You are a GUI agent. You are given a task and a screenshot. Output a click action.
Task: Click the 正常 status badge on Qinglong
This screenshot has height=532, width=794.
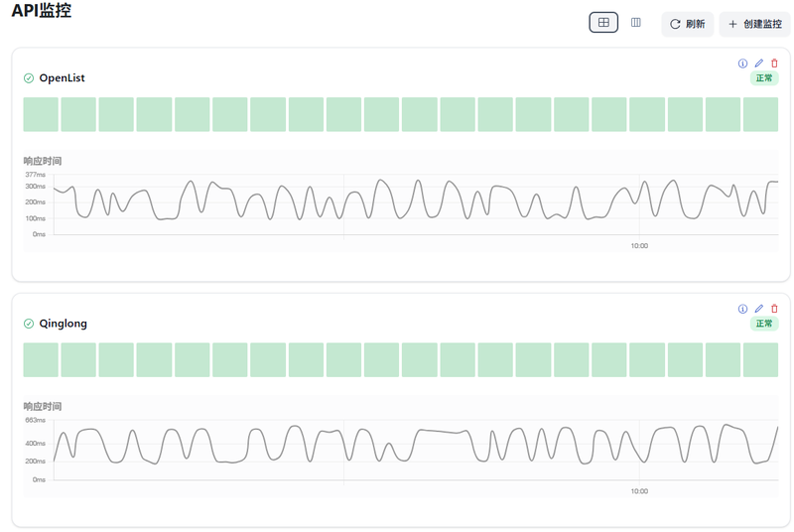[764, 324]
